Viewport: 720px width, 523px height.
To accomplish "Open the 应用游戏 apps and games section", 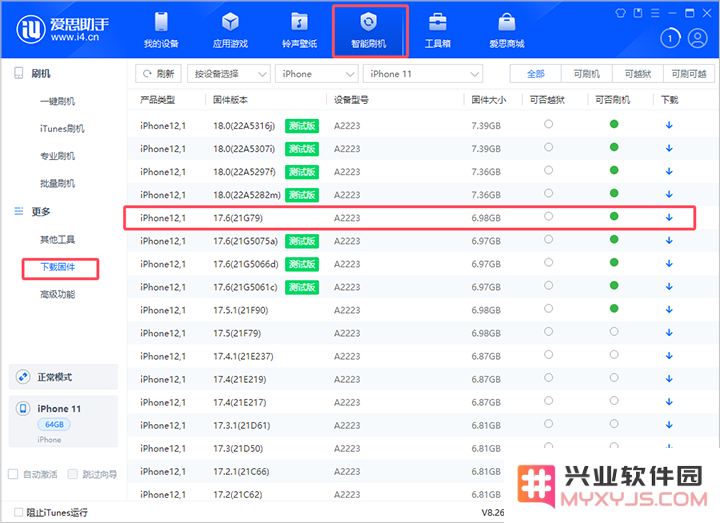I will pyautogui.click(x=230, y=30).
